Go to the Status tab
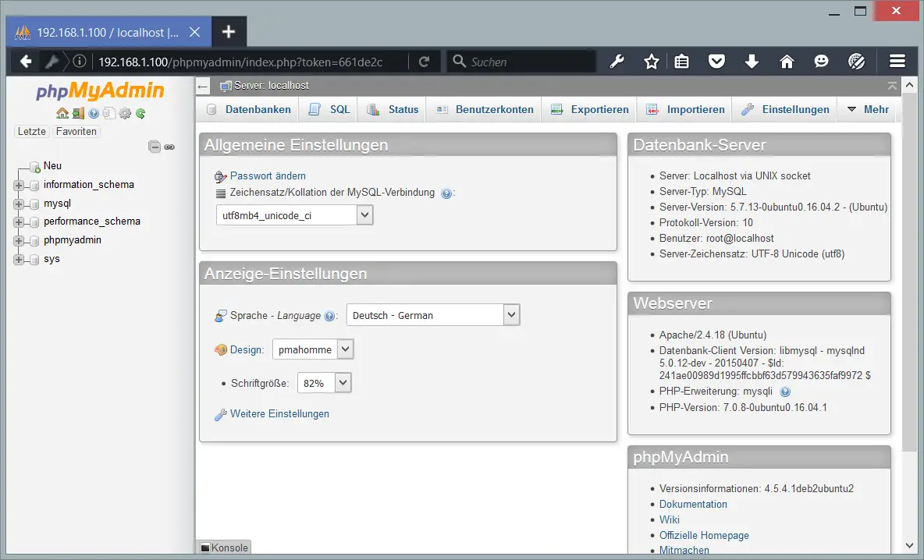This screenshot has width=924, height=560. pos(392,109)
